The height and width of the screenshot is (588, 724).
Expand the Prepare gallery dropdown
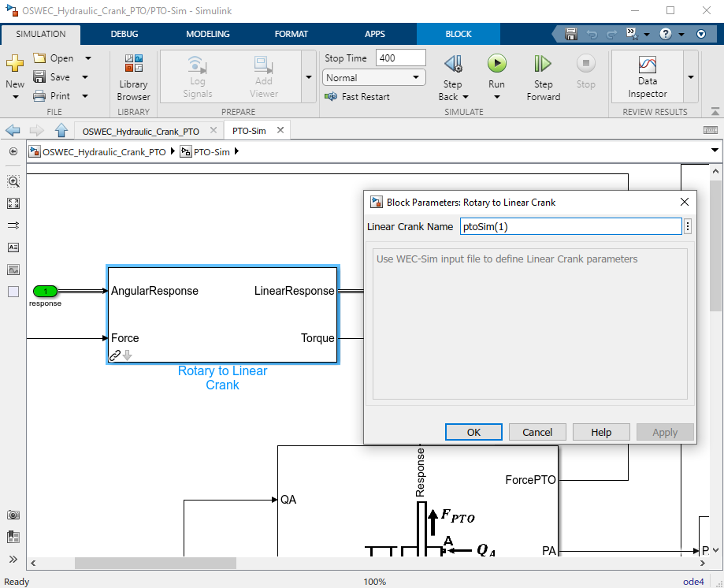tap(309, 76)
